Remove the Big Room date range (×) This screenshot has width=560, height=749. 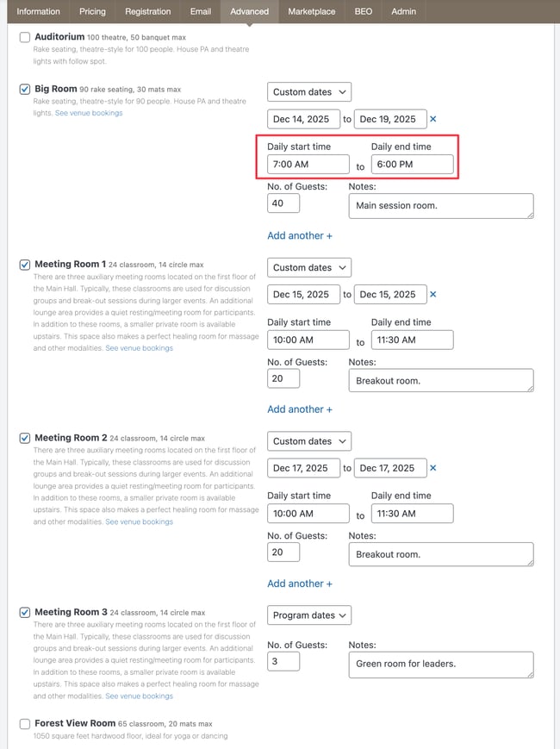coord(433,120)
